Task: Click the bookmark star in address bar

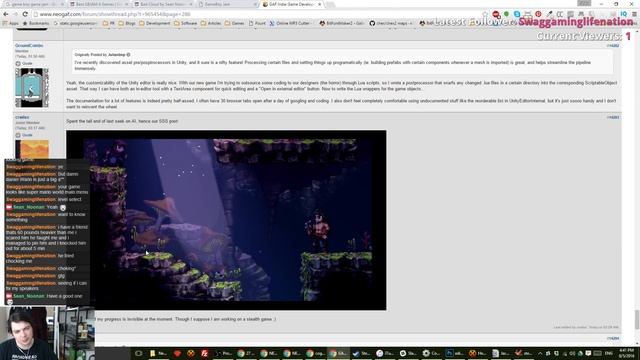Action: coord(485,14)
